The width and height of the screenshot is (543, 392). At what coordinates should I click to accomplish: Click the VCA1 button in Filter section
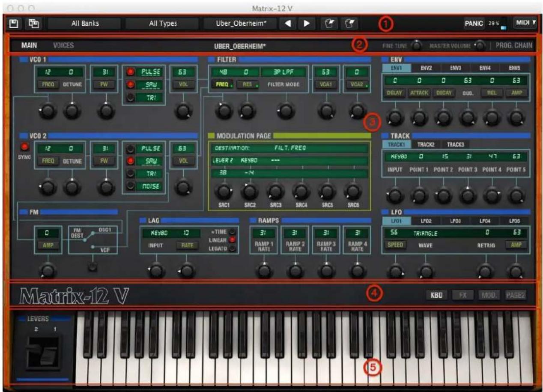coord(325,85)
